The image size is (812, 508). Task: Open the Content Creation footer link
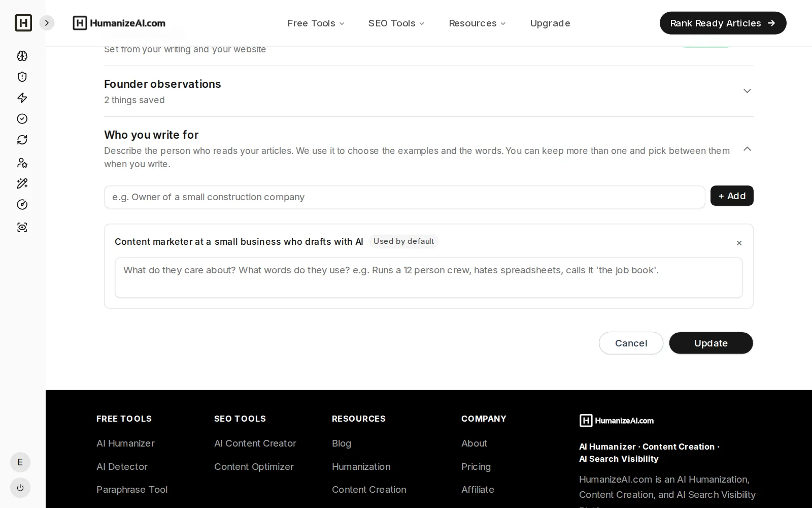pyautogui.click(x=369, y=490)
